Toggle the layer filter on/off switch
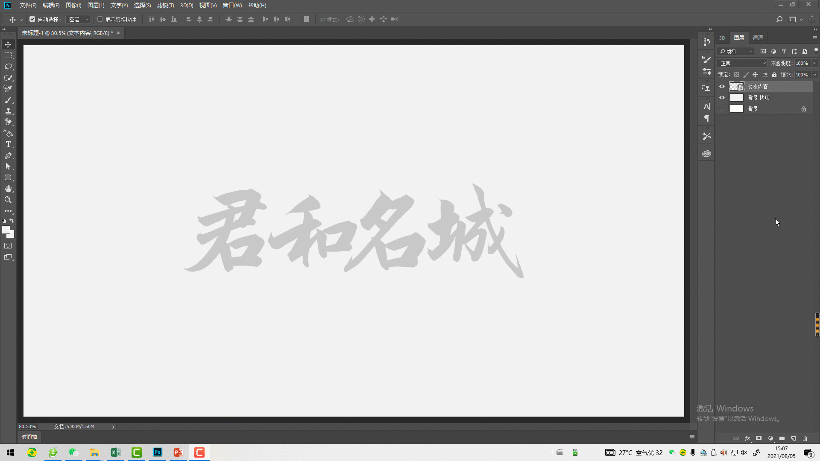 816,51
